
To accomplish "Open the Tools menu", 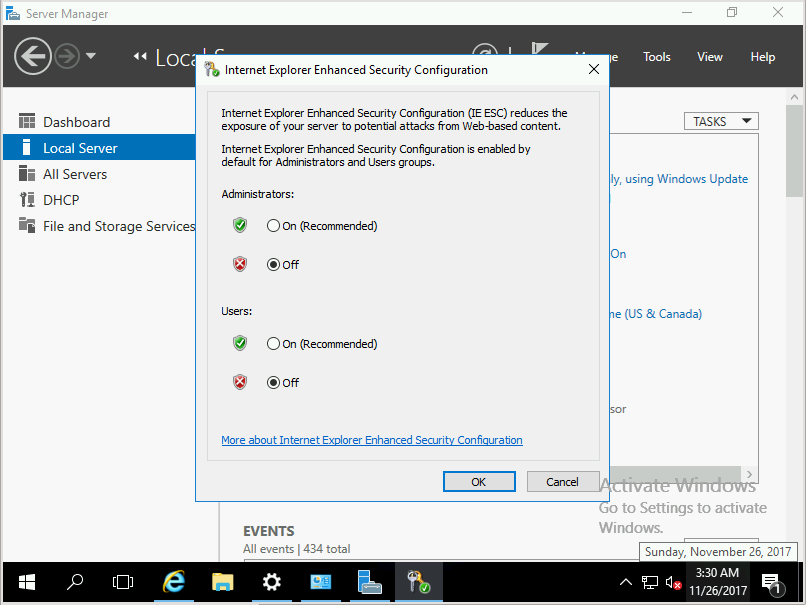I will 656,57.
